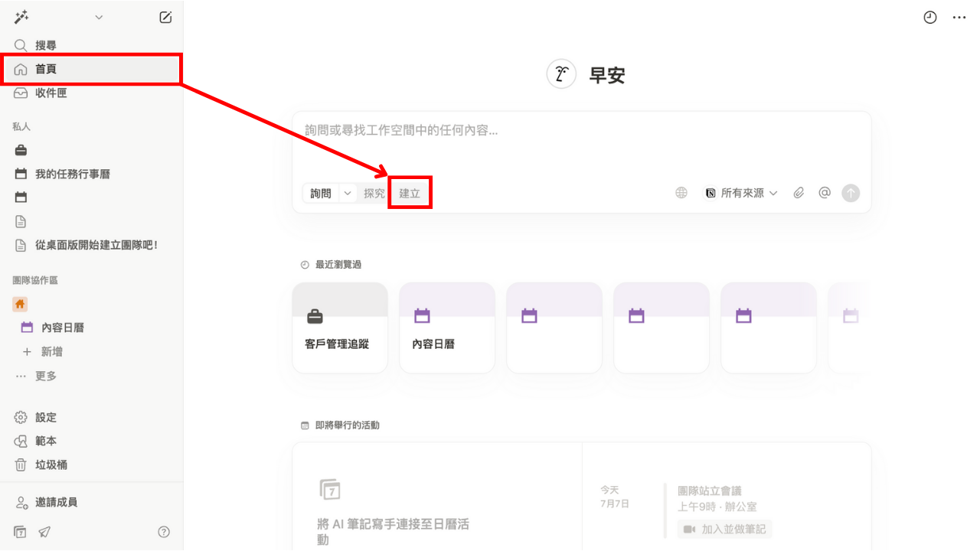Screen dimensions: 980x551
Task: Click the new page compose icon
Action: [x=165, y=18]
